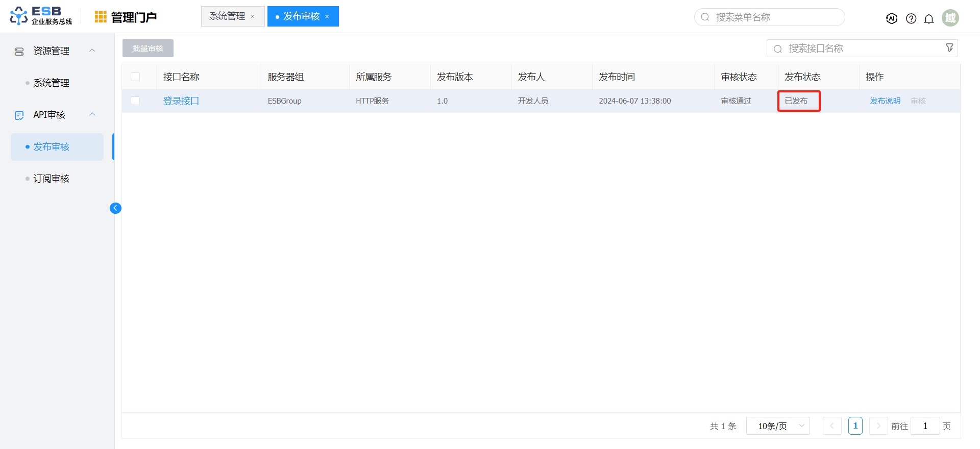This screenshot has width=980, height=449.
Task: Collapse sidebar with blue arrow button
Action: [115, 208]
